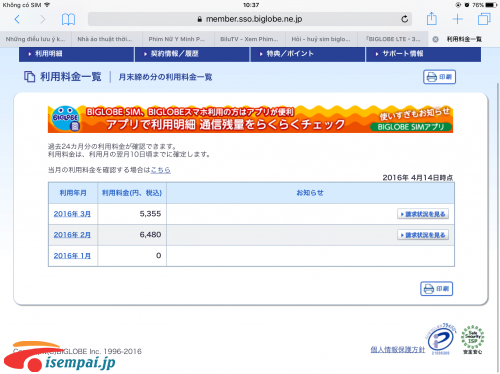500x374 pixels.
Task: Select the 5,355 fee amount cell
Action: pyautogui.click(x=132, y=214)
